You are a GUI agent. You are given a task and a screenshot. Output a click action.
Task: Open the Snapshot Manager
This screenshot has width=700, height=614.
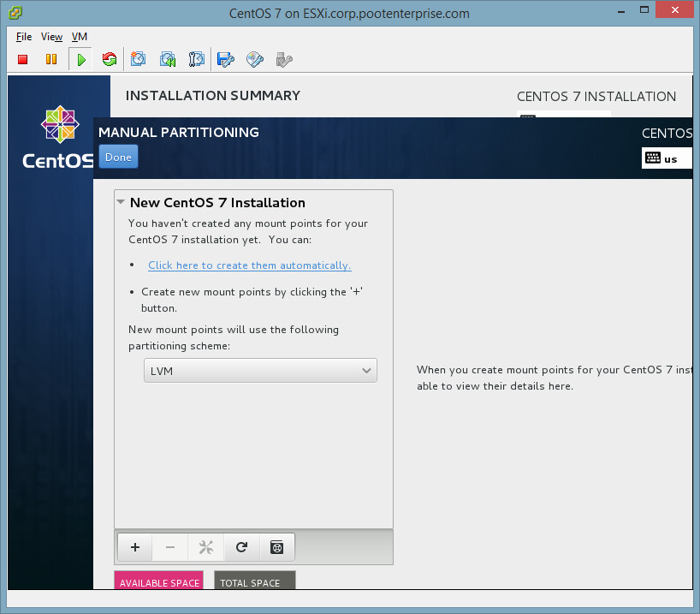197,59
